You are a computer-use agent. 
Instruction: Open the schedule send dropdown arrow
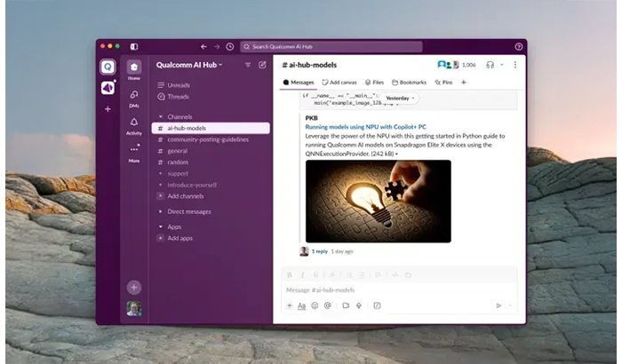coord(511,305)
